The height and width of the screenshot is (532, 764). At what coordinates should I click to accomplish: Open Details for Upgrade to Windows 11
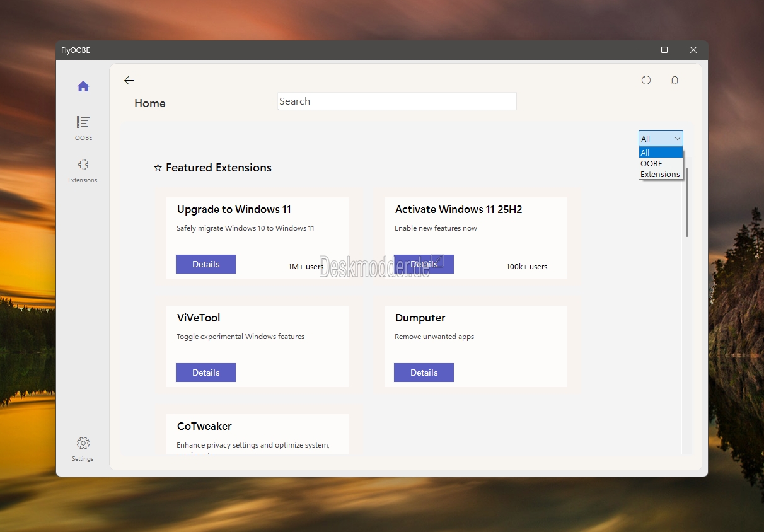[205, 264]
